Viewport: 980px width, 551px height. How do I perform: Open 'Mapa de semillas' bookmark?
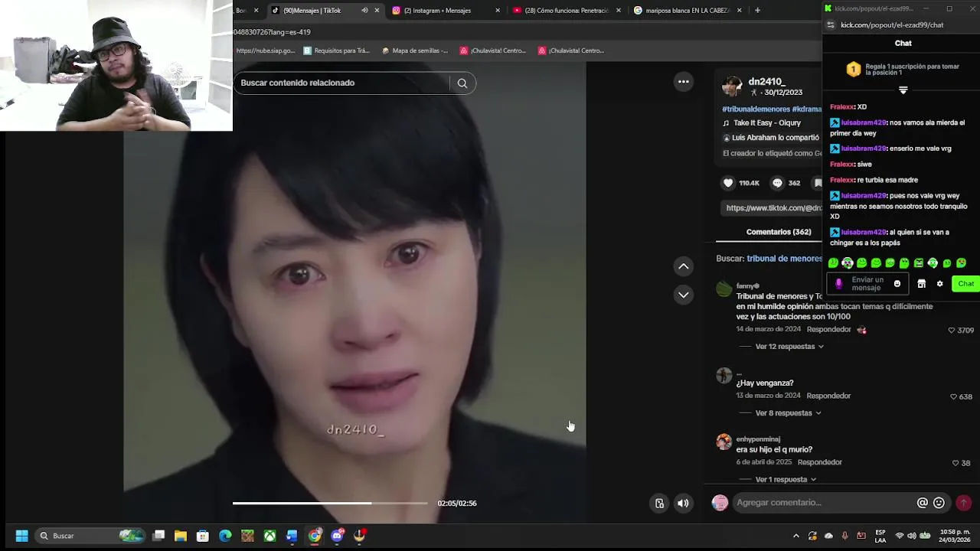pos(414,51)
